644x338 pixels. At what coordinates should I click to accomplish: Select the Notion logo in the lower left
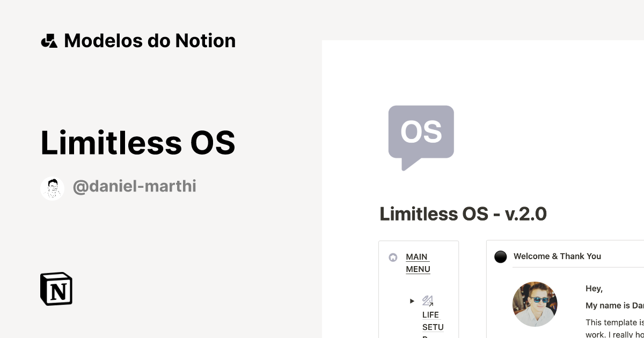click(56, 289)
